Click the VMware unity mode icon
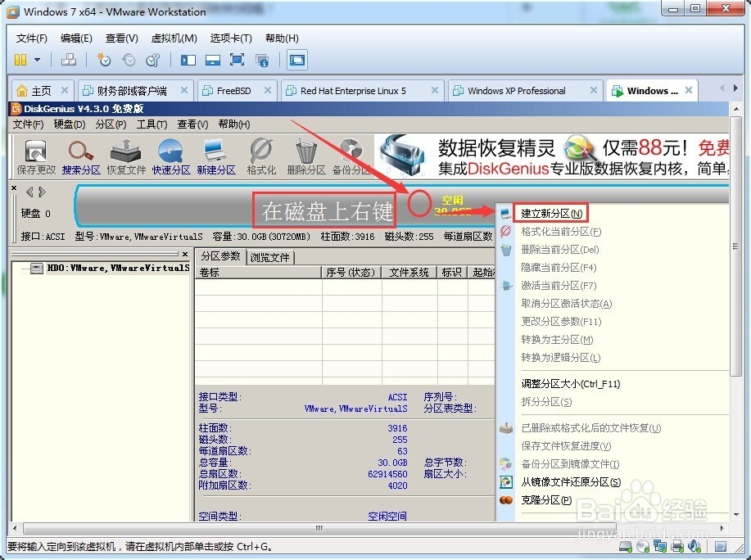 [x=262, y=60]
